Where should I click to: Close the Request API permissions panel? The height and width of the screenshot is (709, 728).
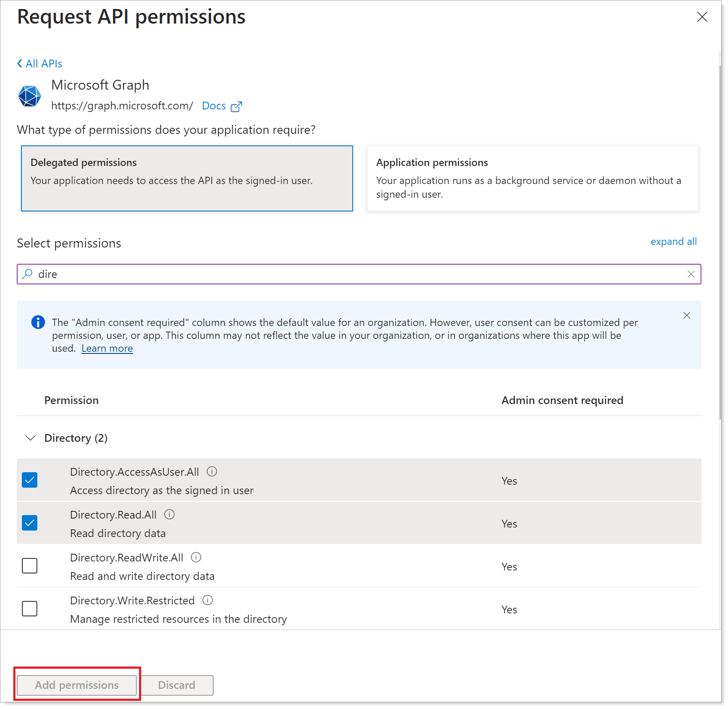(702, 17)
